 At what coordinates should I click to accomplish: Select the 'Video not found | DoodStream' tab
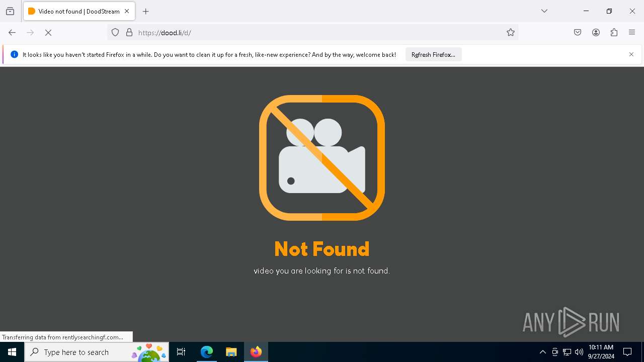pyautogui.click(x=79, y=11)
